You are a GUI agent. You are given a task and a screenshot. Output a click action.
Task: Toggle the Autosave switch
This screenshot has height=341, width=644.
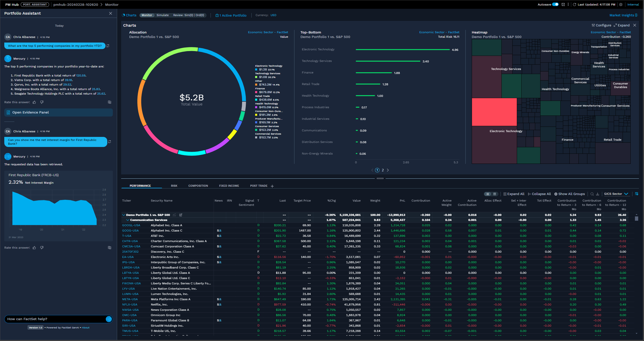pos(555,5)
